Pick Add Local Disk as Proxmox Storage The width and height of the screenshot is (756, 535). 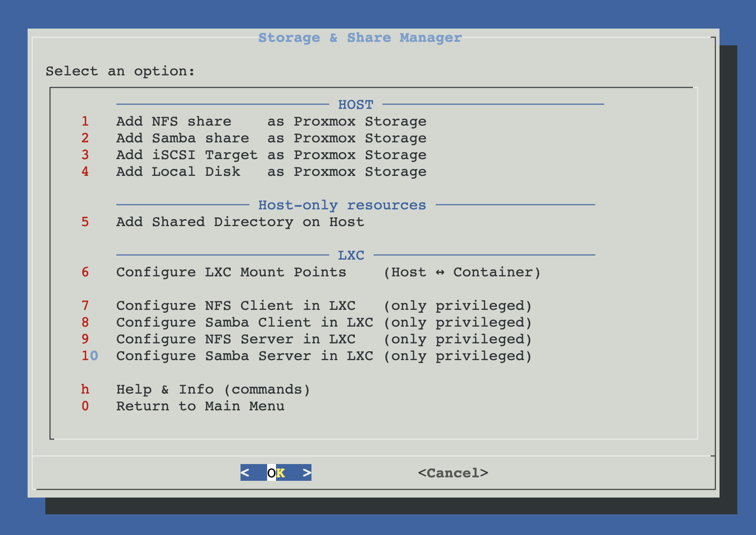click(254, 172)
